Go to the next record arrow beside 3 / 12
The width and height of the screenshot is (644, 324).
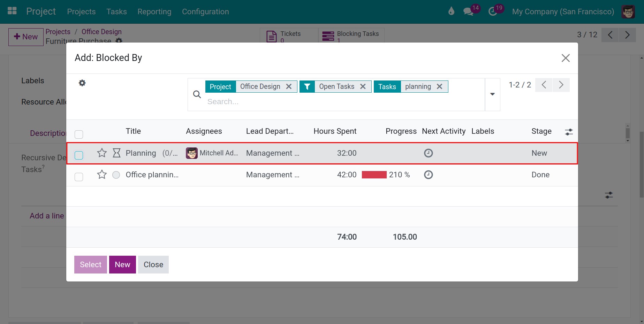click(627, 35)
